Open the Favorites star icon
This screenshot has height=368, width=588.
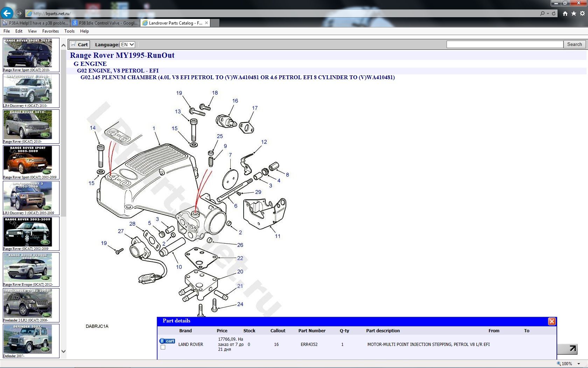pyautogui.click(x=574, y=13)
